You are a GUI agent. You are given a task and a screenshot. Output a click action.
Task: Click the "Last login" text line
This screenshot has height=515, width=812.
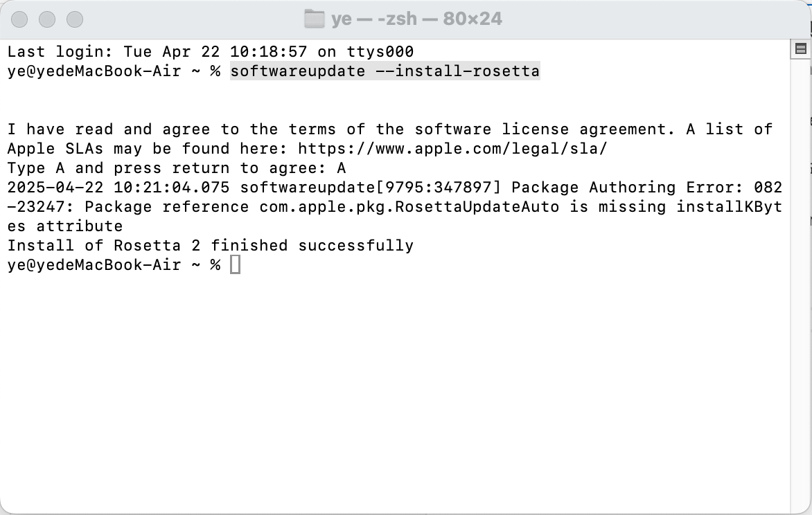coord(210,52)
